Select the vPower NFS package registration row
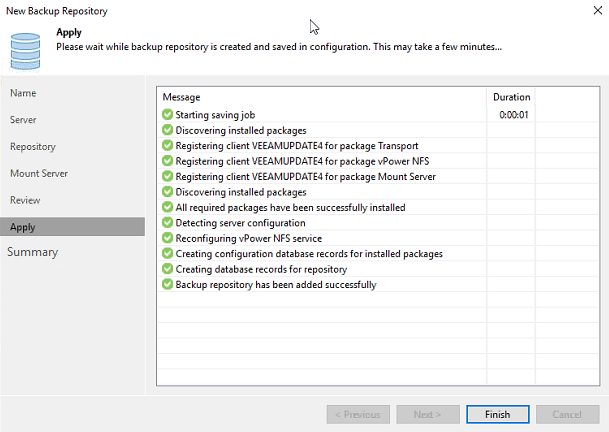Image resolution: width=609 pixels, height=432 pixels. point(298,161)
